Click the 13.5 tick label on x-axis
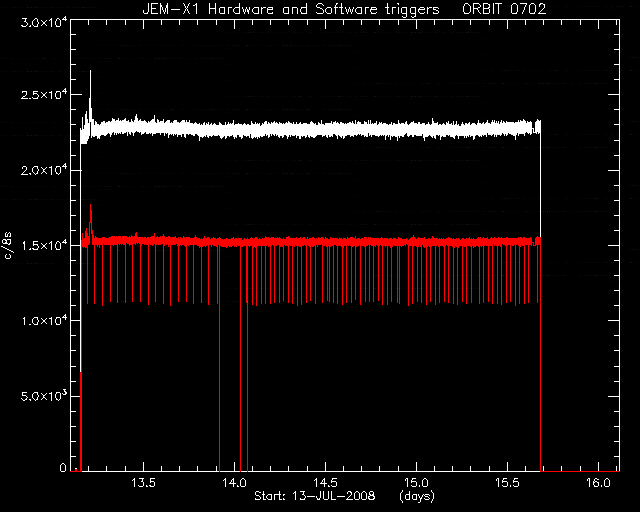This screenshot has width=640, height=512. (143, 483)
